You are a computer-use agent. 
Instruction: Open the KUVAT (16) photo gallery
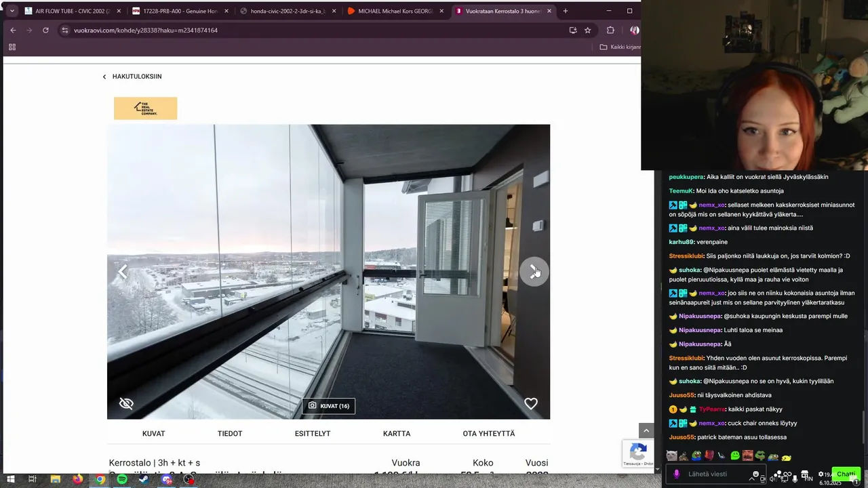[x=329, y=406]
